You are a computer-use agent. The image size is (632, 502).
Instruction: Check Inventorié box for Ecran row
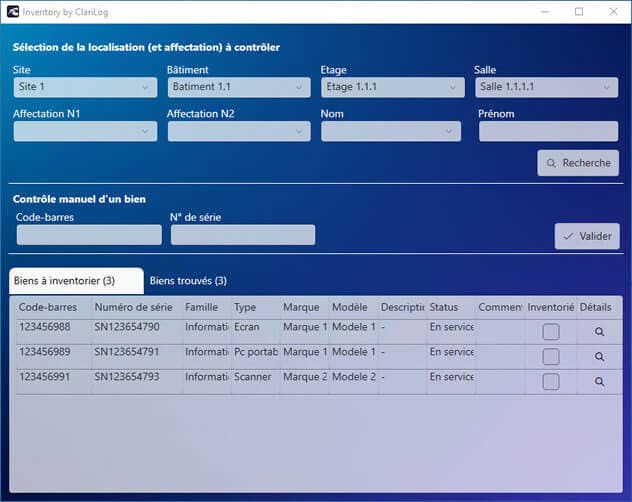(550, 332)
